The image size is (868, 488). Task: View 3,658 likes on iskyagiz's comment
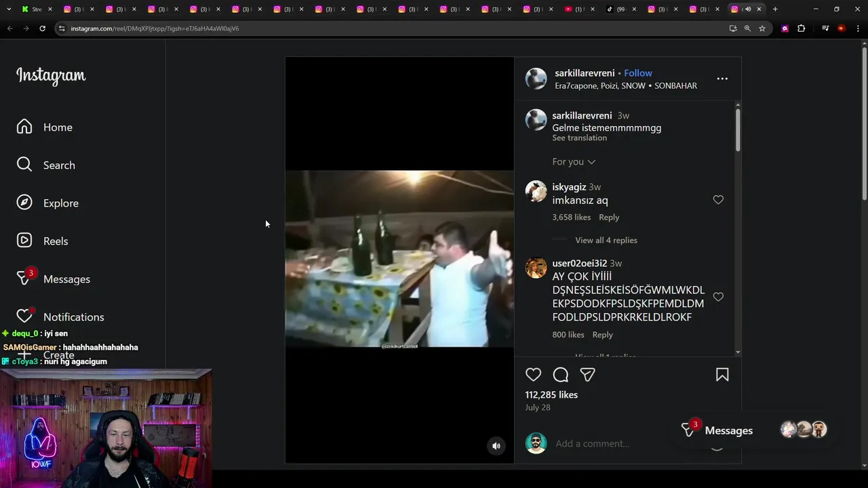click(571, 218)
